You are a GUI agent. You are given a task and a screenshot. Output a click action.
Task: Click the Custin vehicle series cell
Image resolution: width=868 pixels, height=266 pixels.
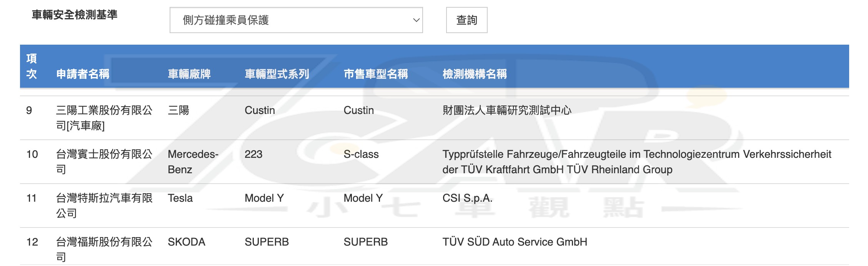(260, 110)
